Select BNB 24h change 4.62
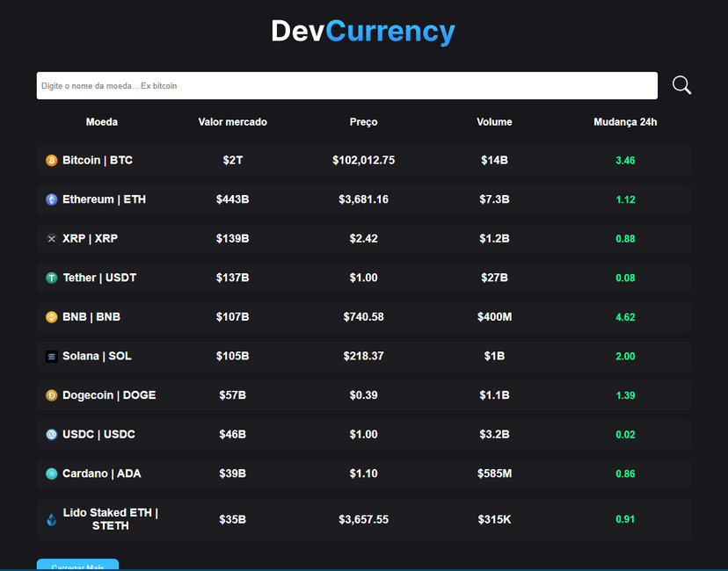This screenshot has width=728, height=571. [x=625, y=317]
